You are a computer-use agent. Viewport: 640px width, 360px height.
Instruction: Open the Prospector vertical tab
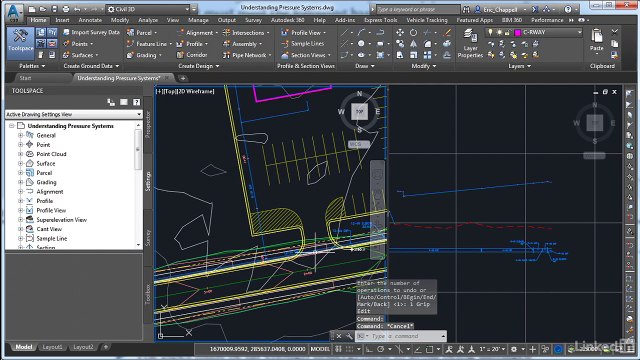[148, 124]
